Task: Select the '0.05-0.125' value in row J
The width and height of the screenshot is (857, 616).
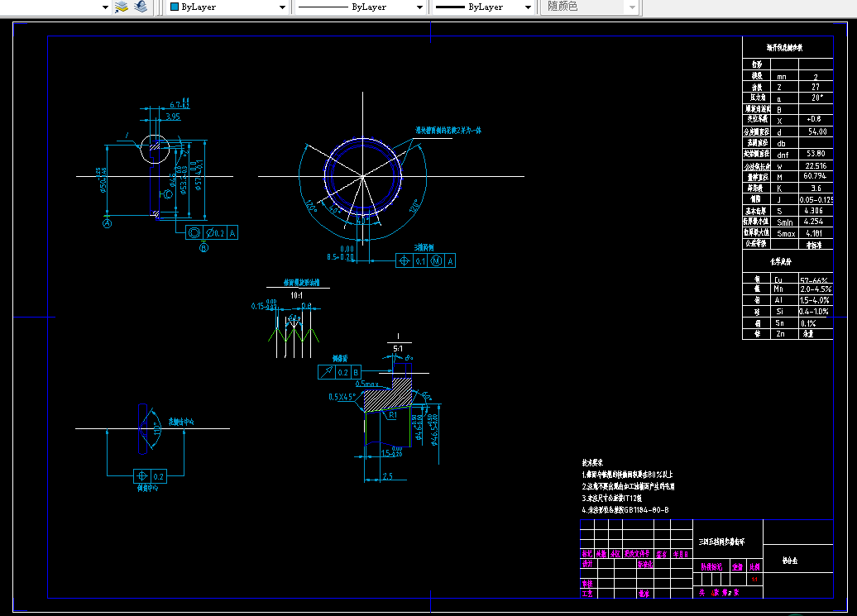Action: pos(816,200)
